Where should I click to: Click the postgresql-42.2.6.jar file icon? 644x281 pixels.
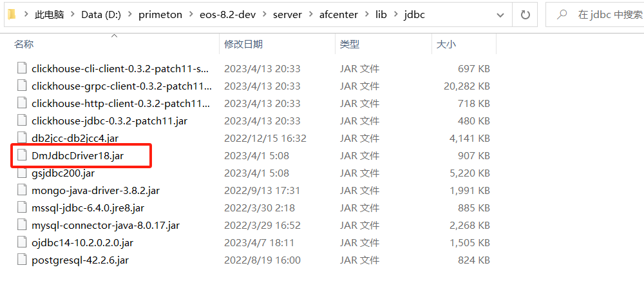coord(22,260)
